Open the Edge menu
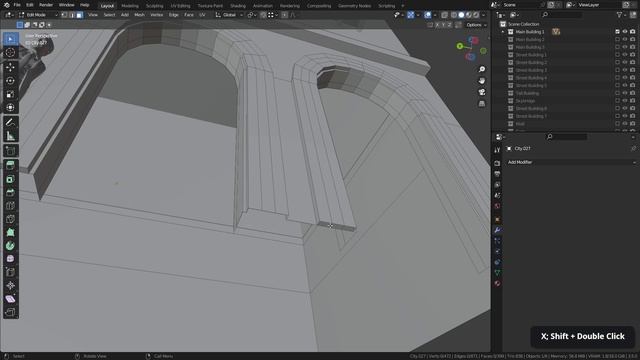 173,15
